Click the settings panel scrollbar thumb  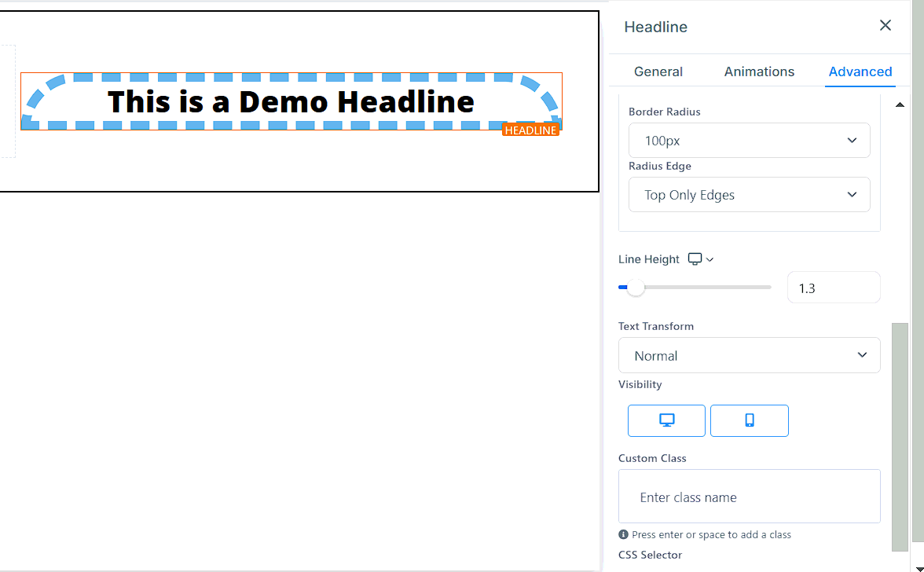pos(899,437)
